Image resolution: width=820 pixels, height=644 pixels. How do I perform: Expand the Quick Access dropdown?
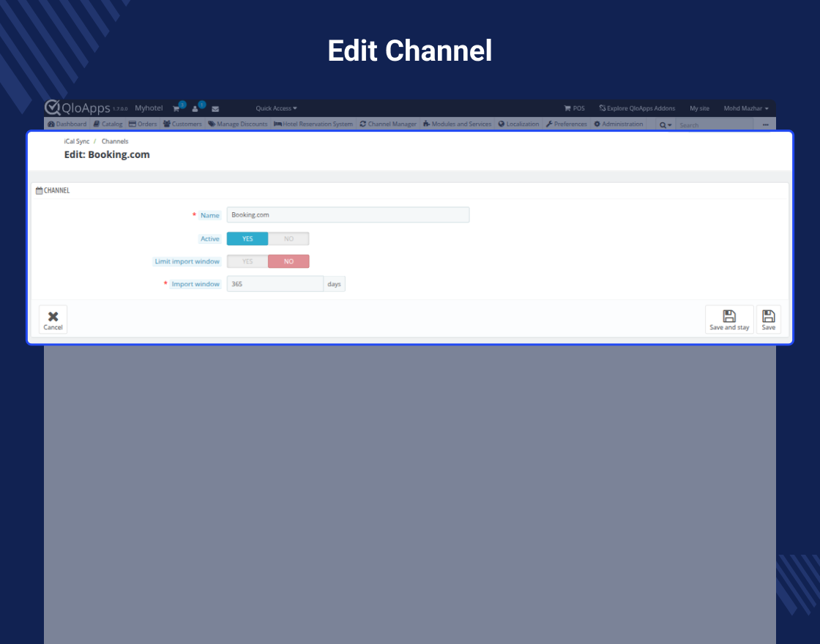tap(276, 108)
